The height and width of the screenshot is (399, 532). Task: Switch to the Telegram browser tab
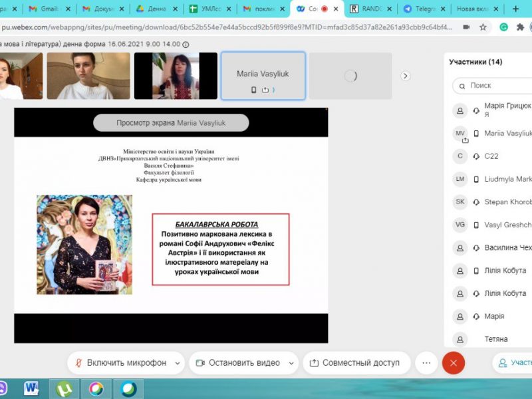[424, 9]
